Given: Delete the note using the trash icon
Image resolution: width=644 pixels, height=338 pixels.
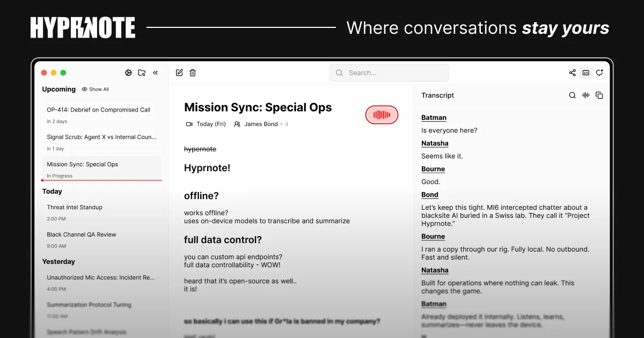Looking at the screenshot, I should pyautogui.click(x=193, y=73).
